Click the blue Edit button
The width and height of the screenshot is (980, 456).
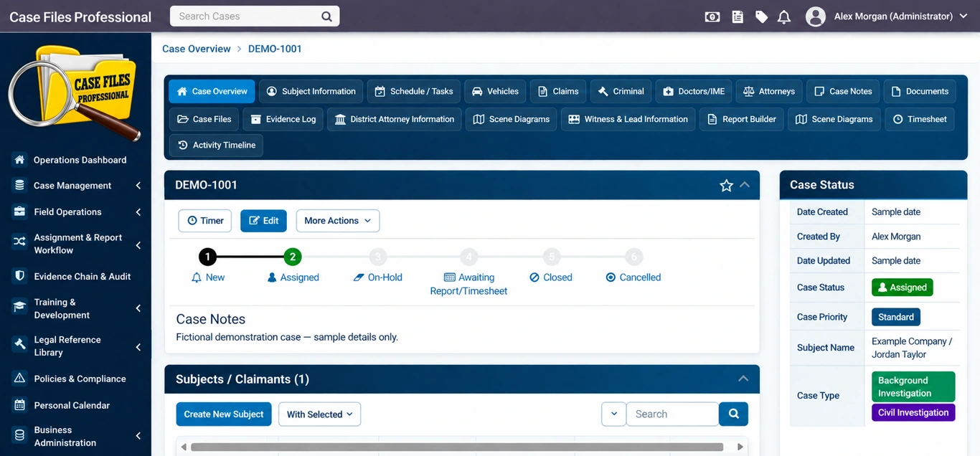(263, 221)
